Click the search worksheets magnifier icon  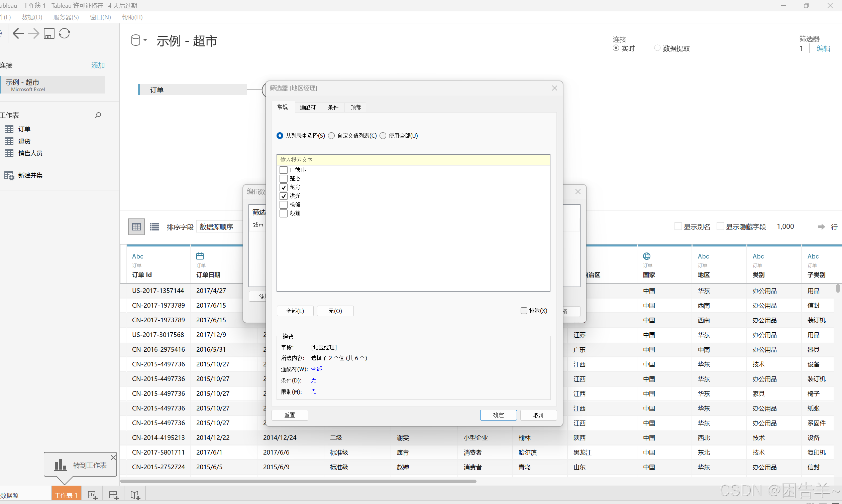98,115
